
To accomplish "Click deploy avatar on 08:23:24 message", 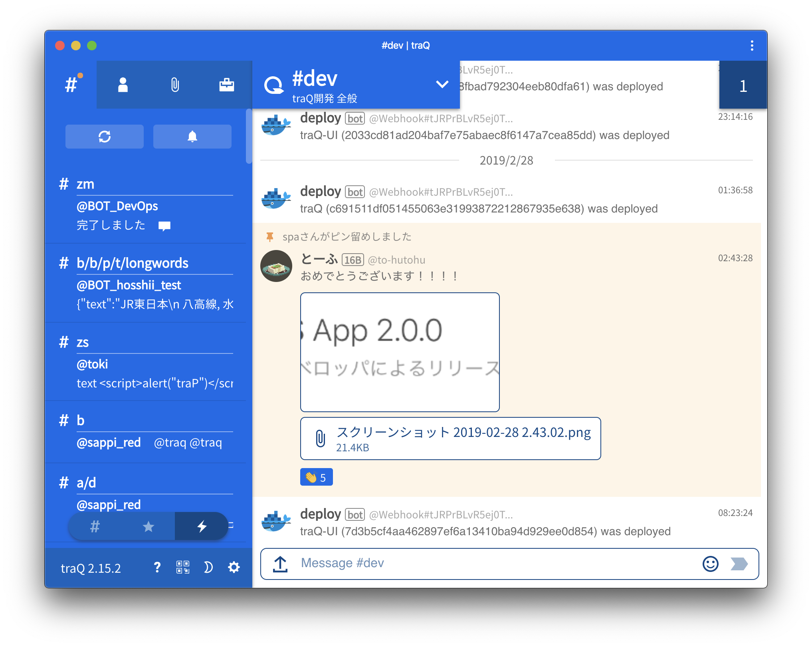I will [x=276, y=522].
